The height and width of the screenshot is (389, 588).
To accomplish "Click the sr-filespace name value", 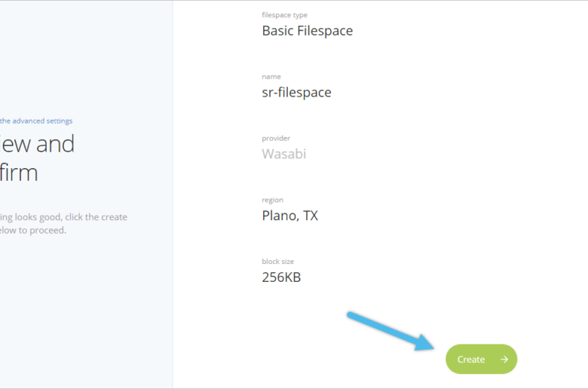I will tap(296, 92).
